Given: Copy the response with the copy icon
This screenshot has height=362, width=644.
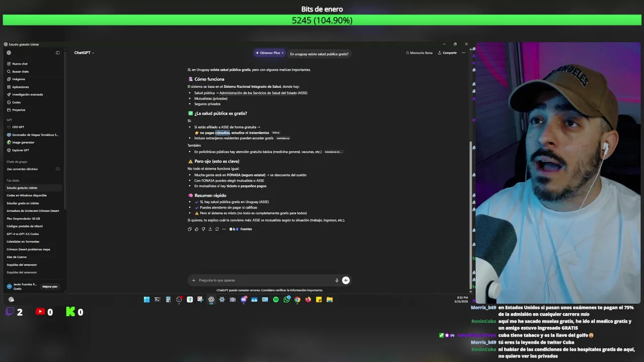Looking at the screenshot, I should (190, 229).
